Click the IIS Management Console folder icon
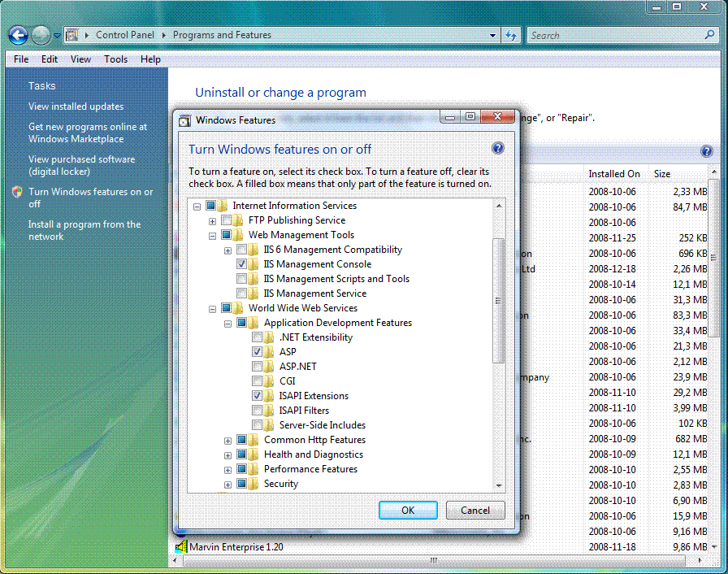This screenshot has height=574, width=728. click(253, 263)
